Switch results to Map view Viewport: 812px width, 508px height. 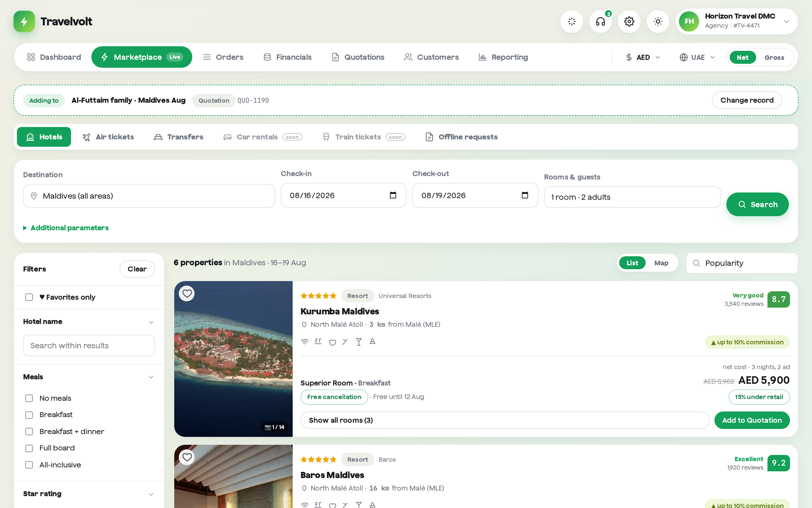click(x=661, y=263)
